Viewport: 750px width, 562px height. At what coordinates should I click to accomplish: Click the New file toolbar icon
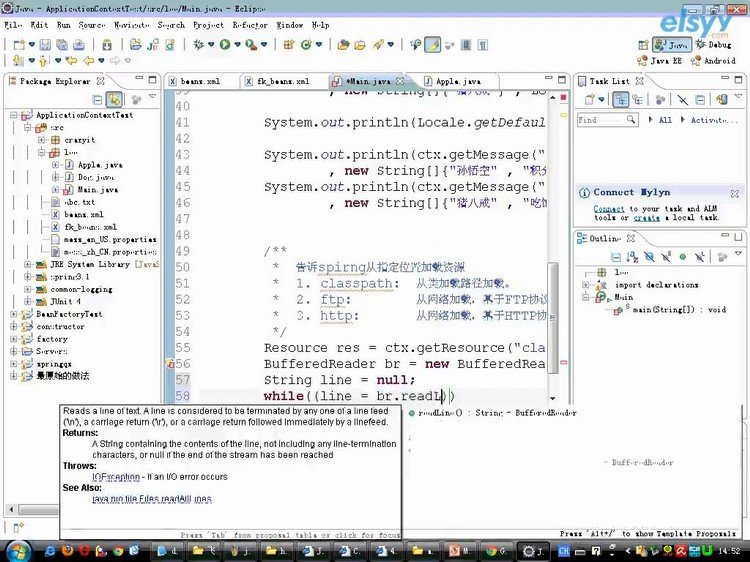coord(19,45)
